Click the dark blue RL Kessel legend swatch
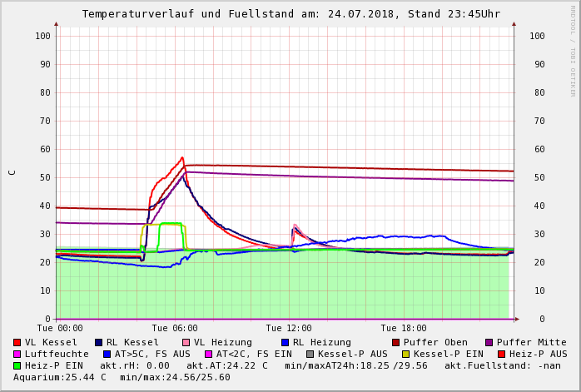 [98, 342]
